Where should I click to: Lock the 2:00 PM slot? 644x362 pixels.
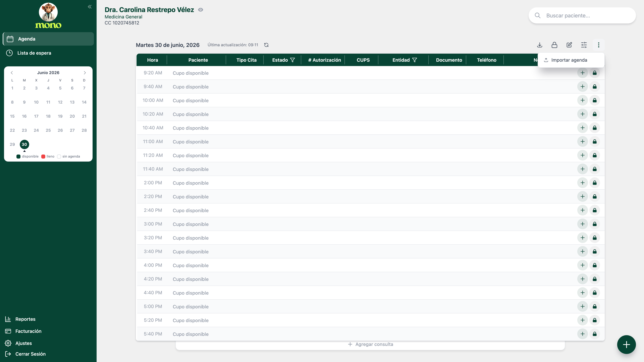[595, 183]
